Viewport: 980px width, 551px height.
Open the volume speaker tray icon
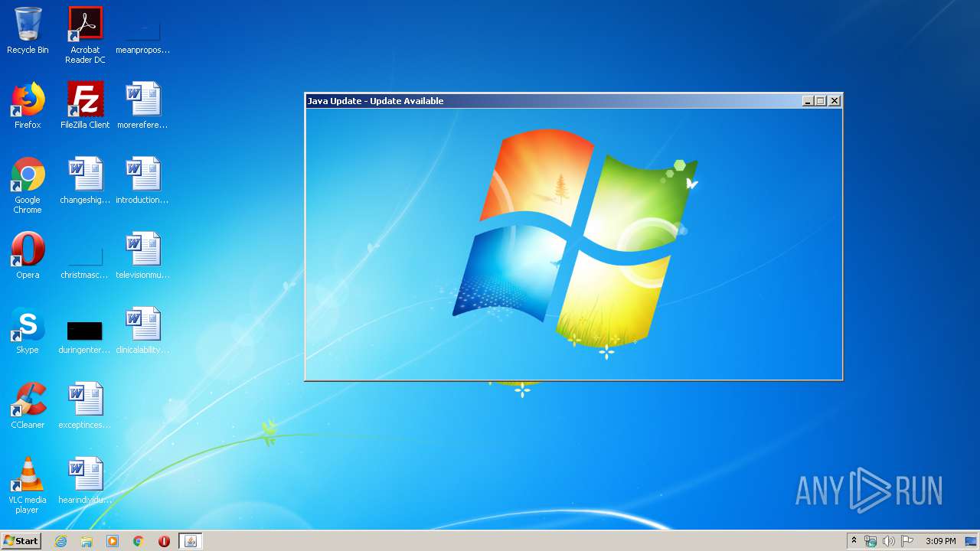pyautogui.click(x=889, y=541)
